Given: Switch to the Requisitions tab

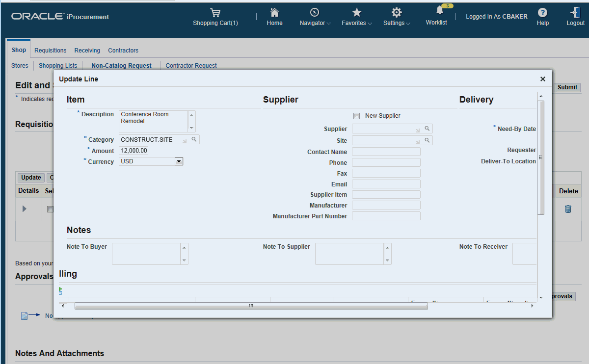Looking at the screenshot, I should pyautogui.click(x=51, y=51).
